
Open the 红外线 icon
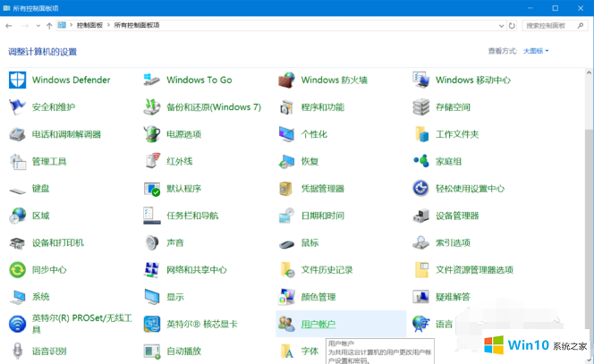pos(152,161)
